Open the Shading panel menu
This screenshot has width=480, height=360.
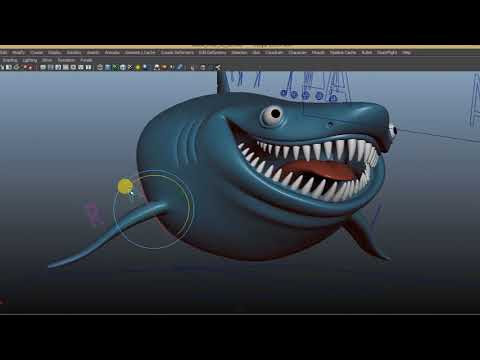click(10, 60)
